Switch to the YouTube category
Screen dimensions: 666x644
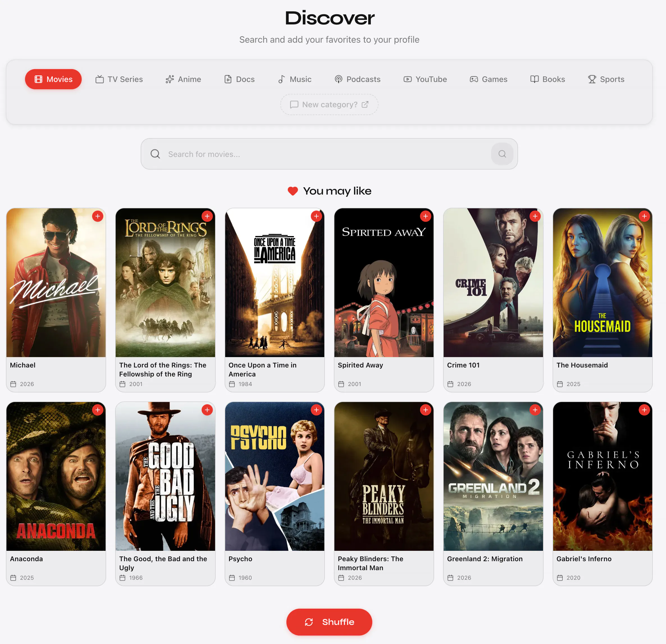[425, 79]
